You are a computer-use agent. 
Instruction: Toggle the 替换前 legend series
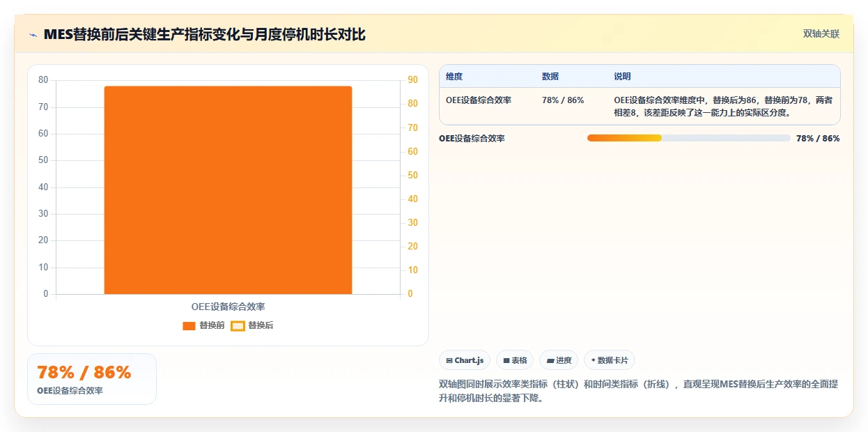(x=203, y=325)
